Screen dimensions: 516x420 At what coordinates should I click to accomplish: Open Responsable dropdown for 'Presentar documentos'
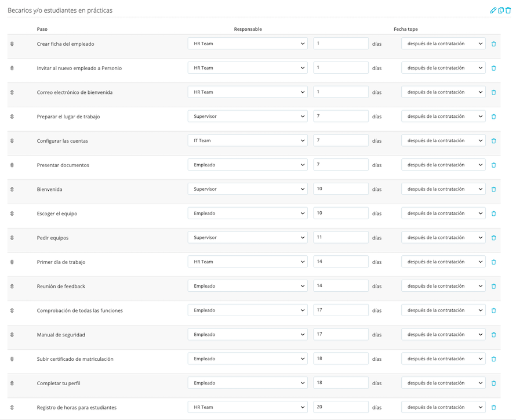point(248,165)
